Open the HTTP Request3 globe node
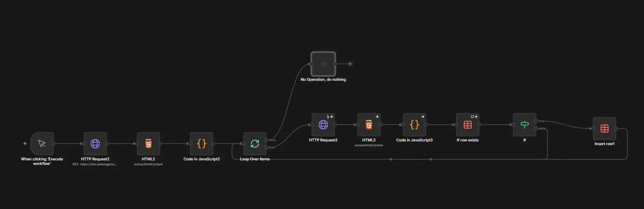The width and height of the screenshot is (644, 209). (x=323, y=124)
